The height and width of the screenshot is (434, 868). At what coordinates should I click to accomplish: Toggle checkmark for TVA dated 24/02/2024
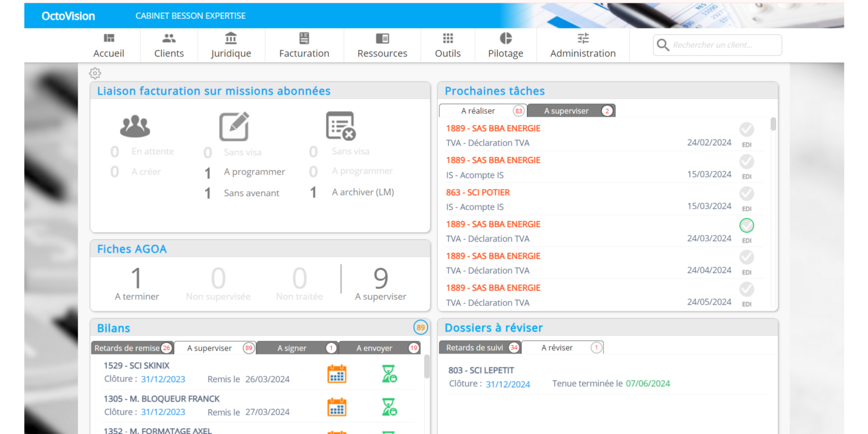[x=746, y=130]
